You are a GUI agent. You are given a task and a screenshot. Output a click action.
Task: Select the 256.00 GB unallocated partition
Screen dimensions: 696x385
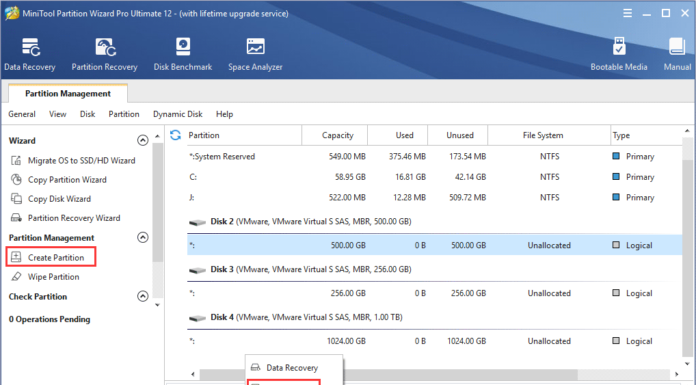(x=435, y=293)
